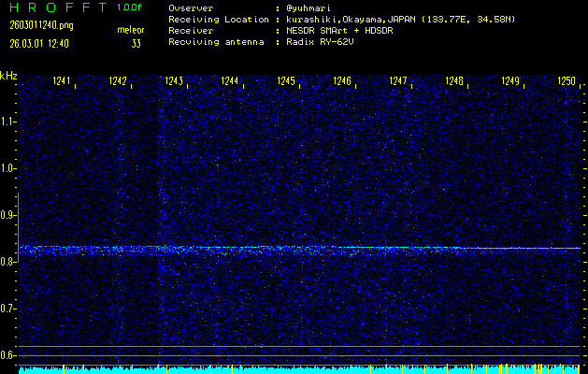The image size is (588, 374).
Task: Click the Receiver field label
Action: [191, 31]
